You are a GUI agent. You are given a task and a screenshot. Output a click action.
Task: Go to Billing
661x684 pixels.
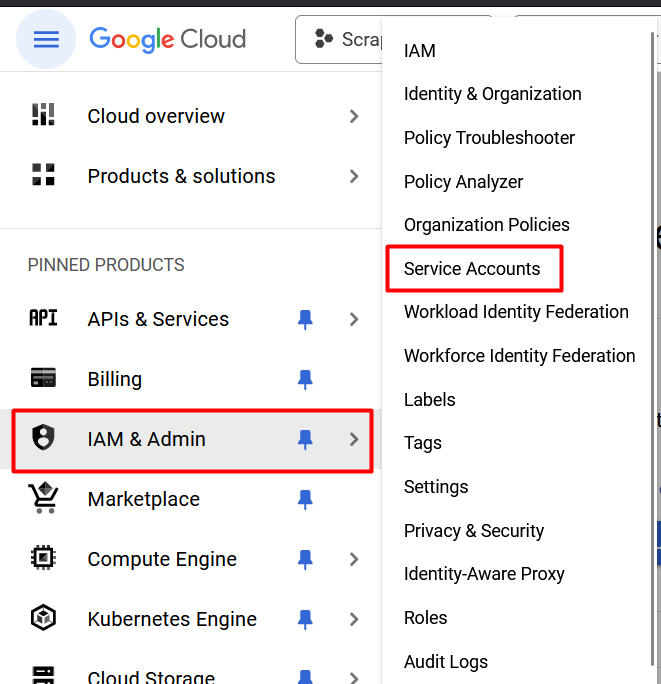pos(115,379)
